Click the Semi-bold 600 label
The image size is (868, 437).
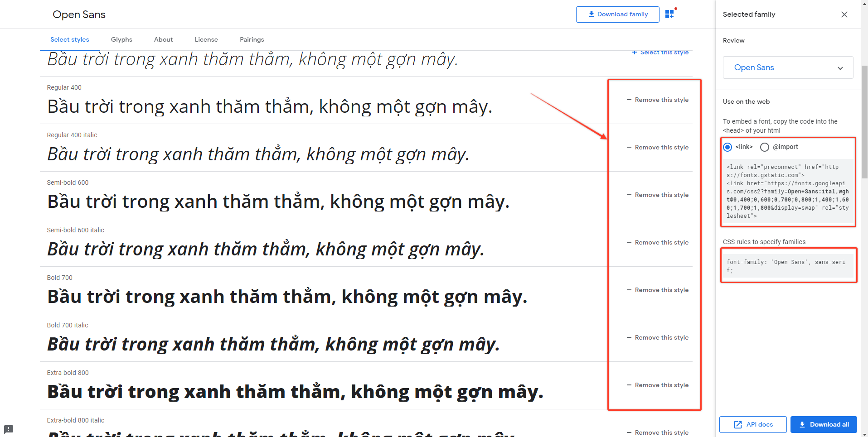coord(68,182)
